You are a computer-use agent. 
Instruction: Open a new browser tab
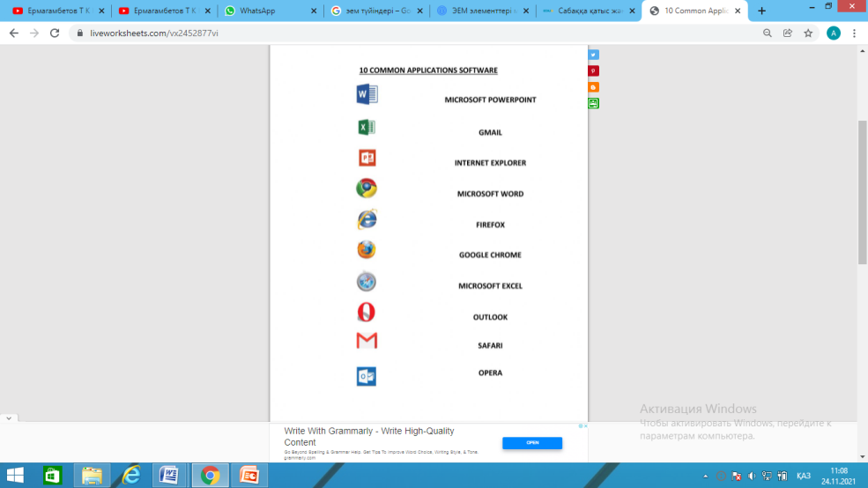click(x=761, y=11)
